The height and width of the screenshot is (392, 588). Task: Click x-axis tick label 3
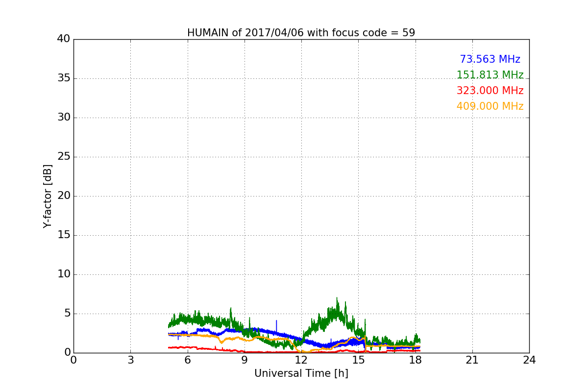130,360
